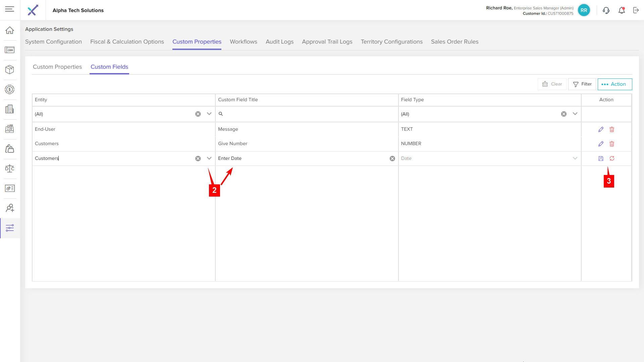Viewport: 644px width, 362px height.
Task: Open the Date field type dropdown
Action: pyautogui.click(x=575, y=159)
